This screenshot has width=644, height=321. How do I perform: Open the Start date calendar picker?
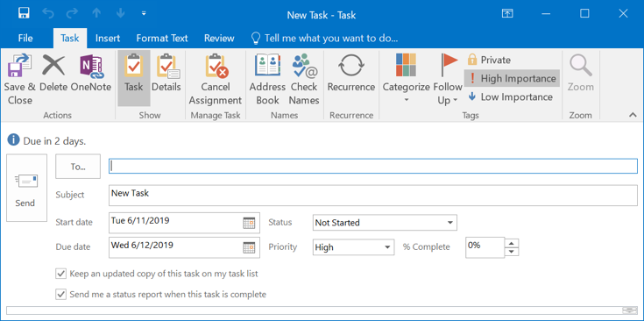[249, 223]
